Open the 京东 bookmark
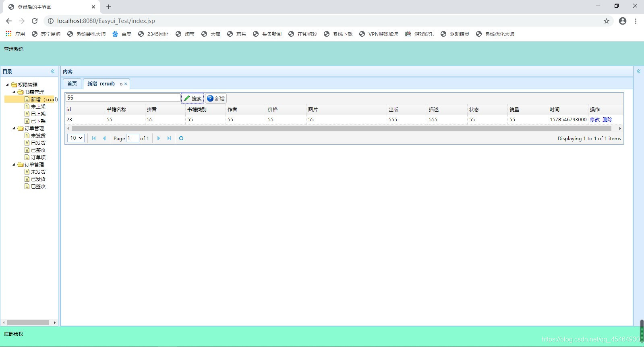 [236, 34]
